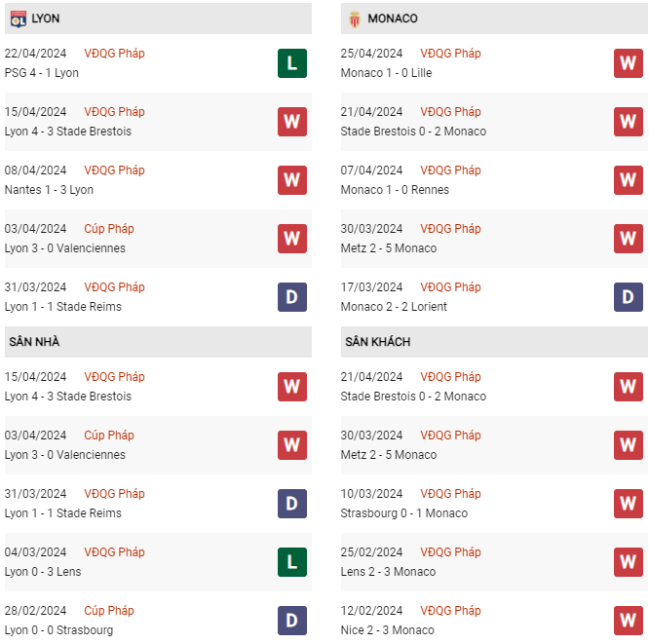
Task: Select the SÂN NHÀ section header
Action: (x=35, y=342)
